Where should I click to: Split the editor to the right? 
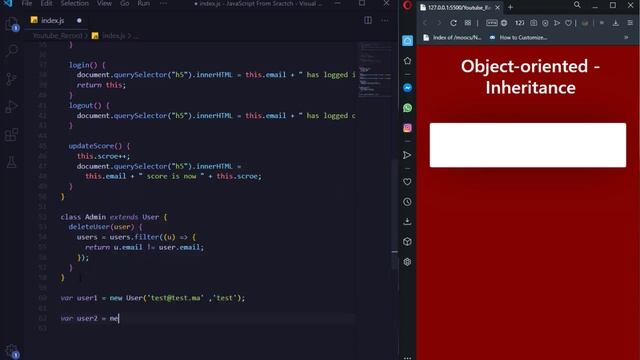tap(368, 20)
